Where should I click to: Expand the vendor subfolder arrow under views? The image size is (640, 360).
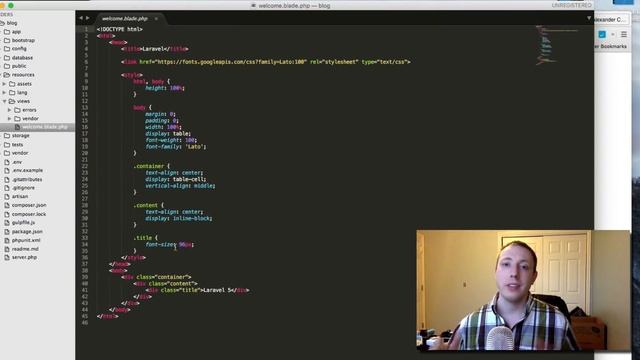tap(10, 119)
